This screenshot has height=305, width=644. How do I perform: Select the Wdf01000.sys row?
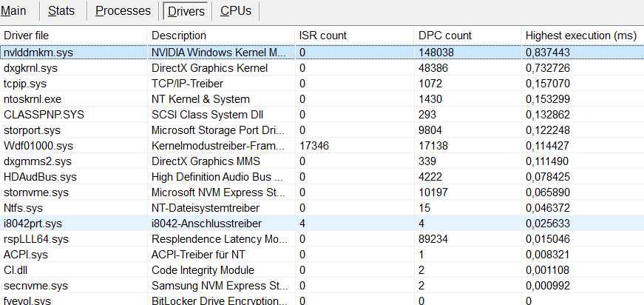pyautogui.click(x=322, y=146)
